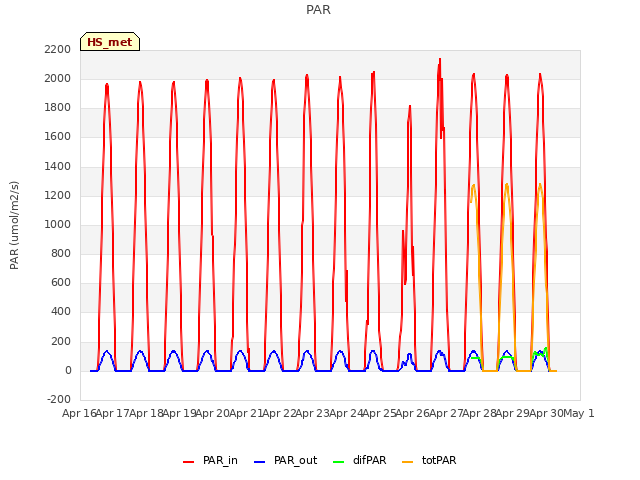This screenshot has width=640, height=480.
Task: Click the Apr 21 x-axis label
Action: coord(246,413)
